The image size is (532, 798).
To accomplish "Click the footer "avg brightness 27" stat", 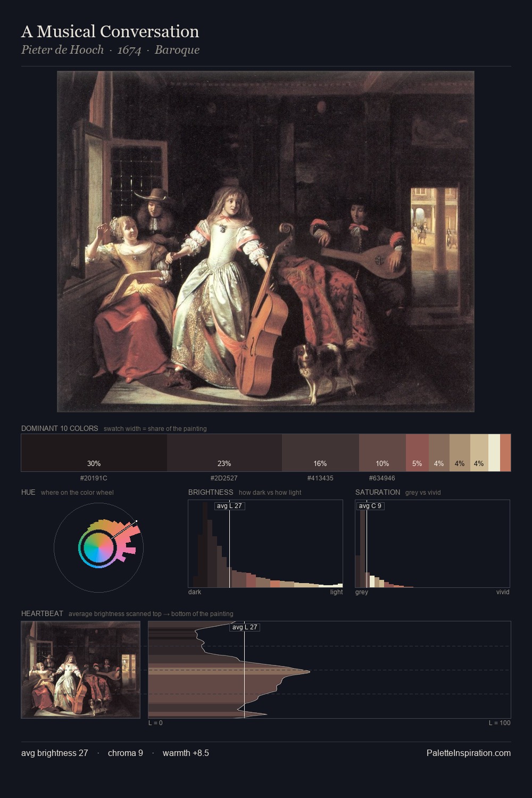I will [x=55, y=753].
